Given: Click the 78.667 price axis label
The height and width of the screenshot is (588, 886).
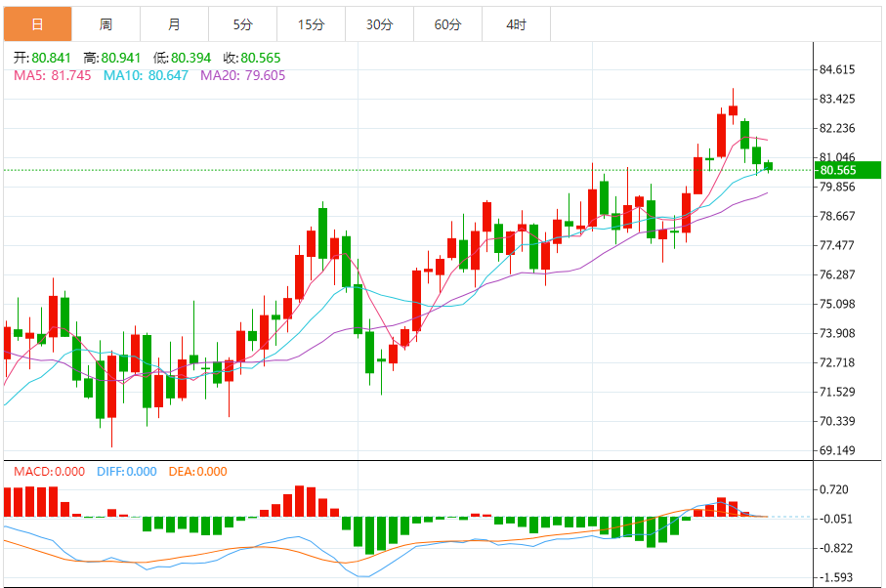Looking at the screenshot, I should point(837,216).
